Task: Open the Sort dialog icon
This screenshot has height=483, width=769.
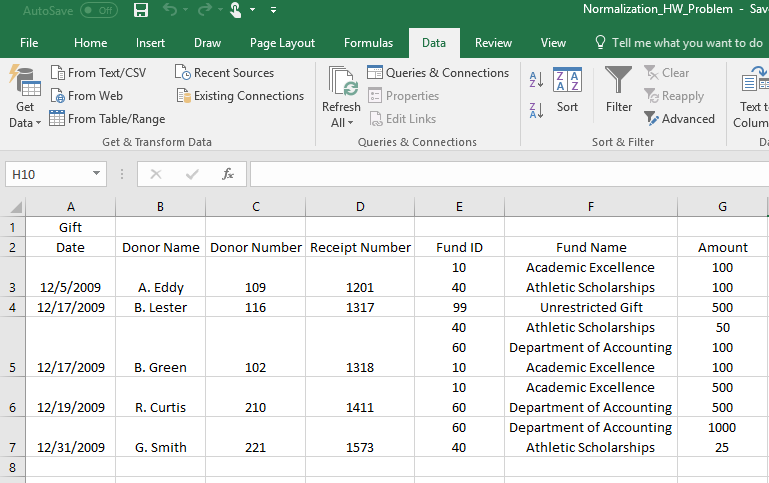Action: click(x=567, y=82)
